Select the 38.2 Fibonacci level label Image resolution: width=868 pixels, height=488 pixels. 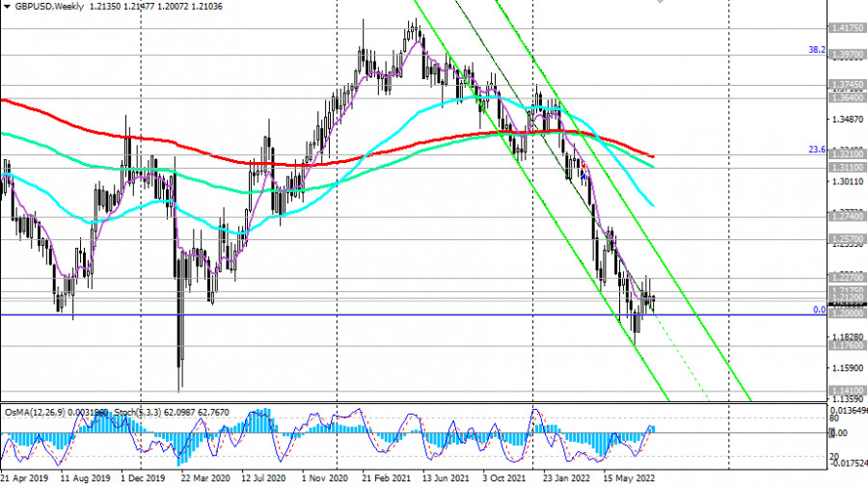(x=816, y=50)
